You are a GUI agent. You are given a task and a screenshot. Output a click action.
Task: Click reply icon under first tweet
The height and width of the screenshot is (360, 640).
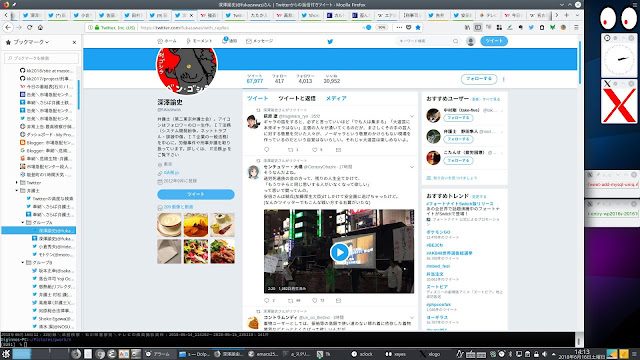point(267,150)
